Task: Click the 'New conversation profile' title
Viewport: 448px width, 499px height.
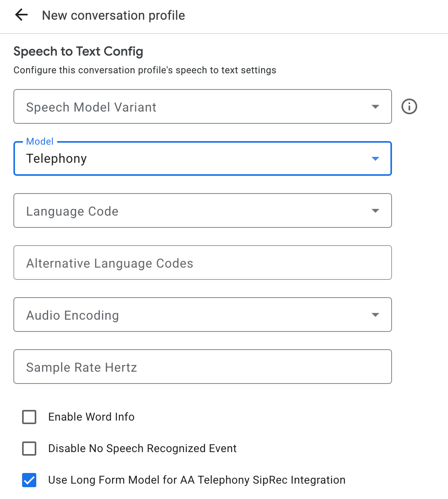Action: pos(113,15)
